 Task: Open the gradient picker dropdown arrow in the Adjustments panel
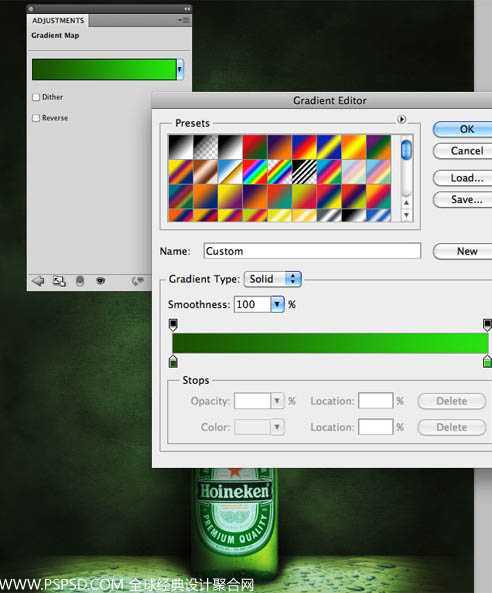click(x=180, y=69)
